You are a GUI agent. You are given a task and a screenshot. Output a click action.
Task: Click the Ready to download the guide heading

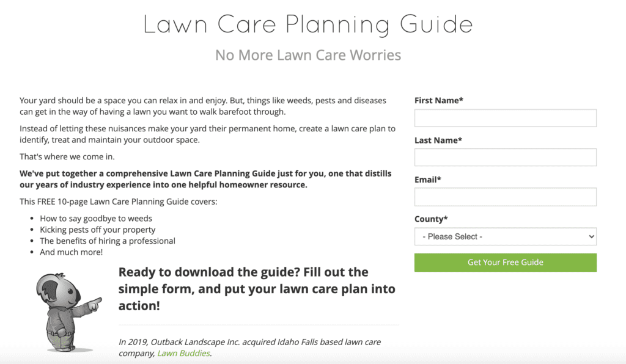pos(257,289)
